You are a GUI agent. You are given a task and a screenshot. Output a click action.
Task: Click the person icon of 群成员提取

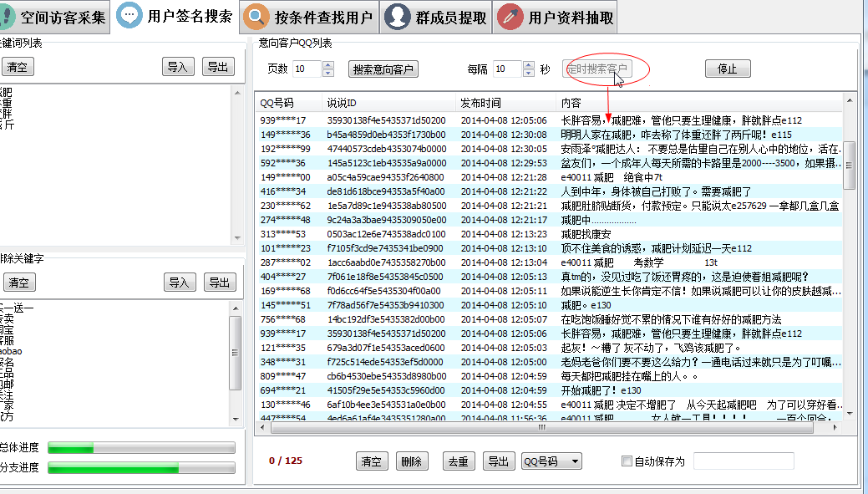tap(398, 17)
